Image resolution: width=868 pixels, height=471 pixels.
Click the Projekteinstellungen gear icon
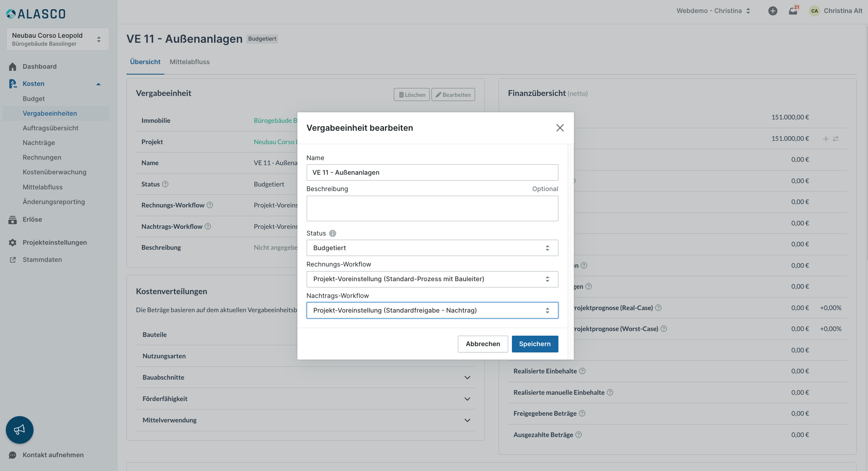[13, 243]
